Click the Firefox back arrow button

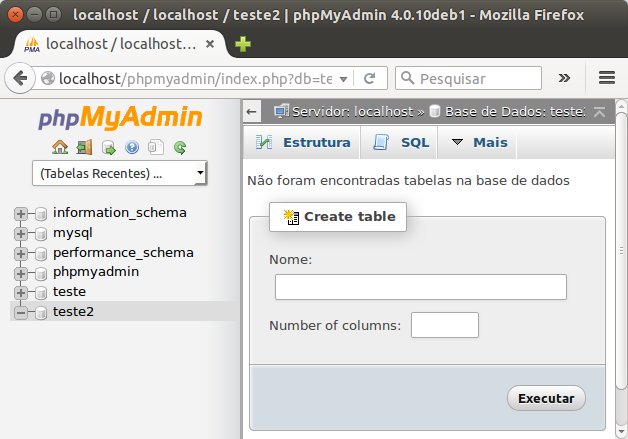[x=19, y=78]
